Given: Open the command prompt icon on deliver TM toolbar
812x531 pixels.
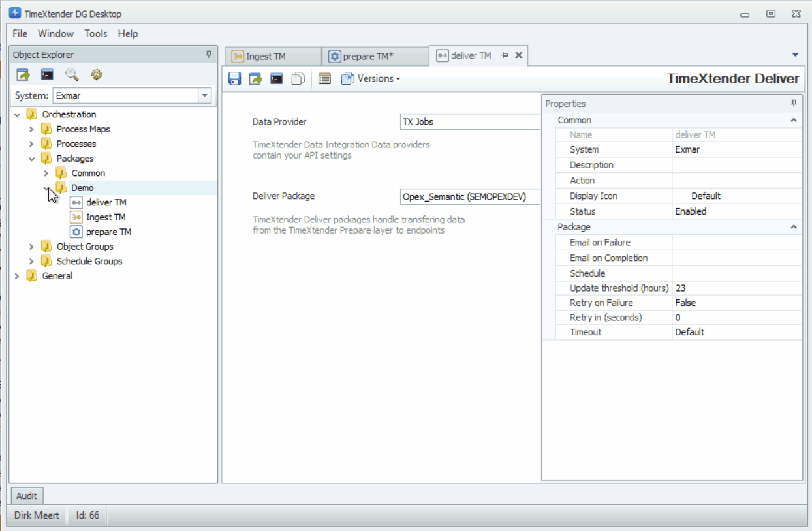Looking at the screenshot, I should (276, 78).
